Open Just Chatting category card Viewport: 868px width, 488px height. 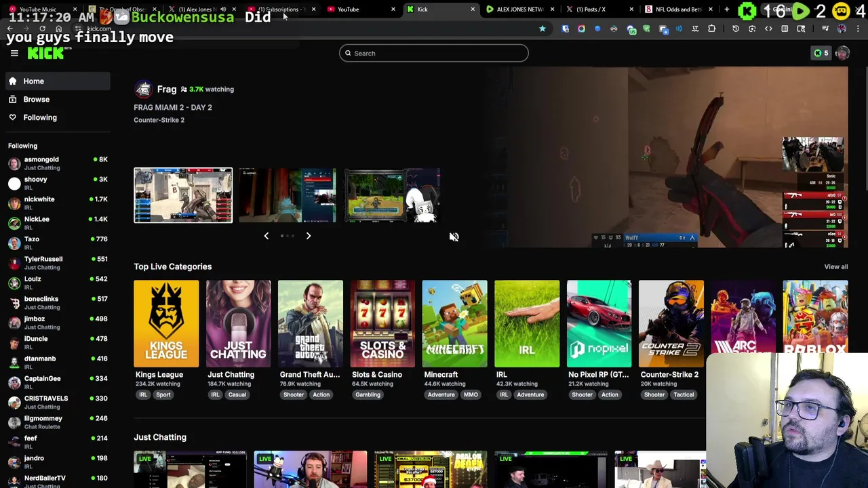point(238,324)
